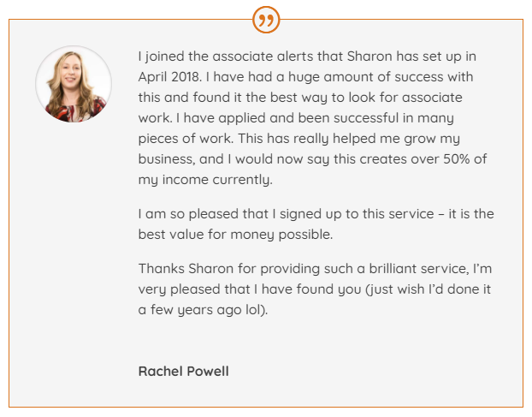This screenshot has height=417, width=532.
Task: Click the "50%" figure in the testimonial
Action: click(x=457, y=159)
